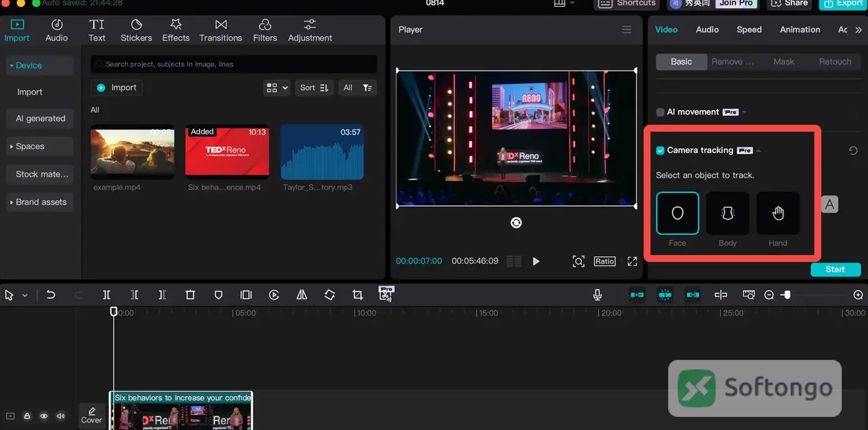This screenshot has height=430, width=868.
Task: Click the crop tool in timeline toolbar
Action: (x=357, y=295)
